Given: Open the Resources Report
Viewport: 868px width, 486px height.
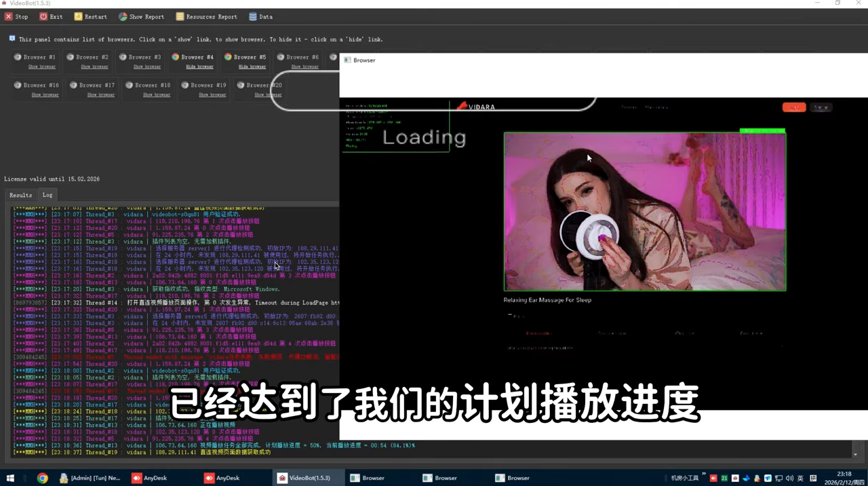Looking at the screenshot, I should [x=206, y=17].
